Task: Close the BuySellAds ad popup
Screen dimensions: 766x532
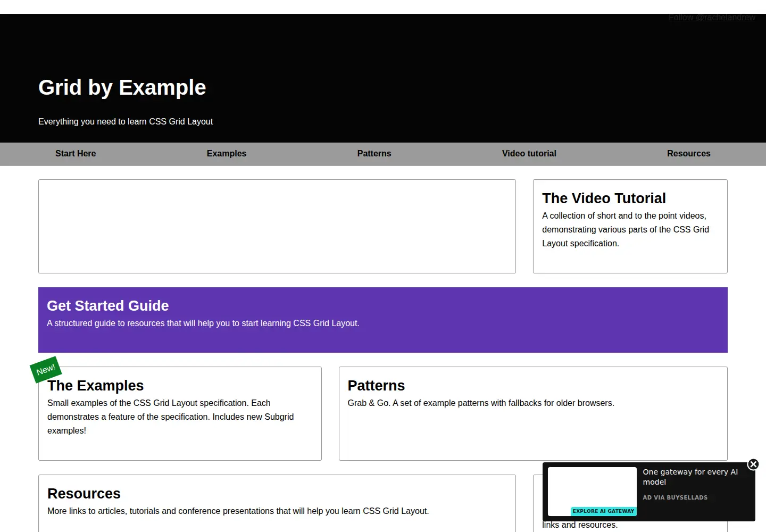Action: pos(753,464)
